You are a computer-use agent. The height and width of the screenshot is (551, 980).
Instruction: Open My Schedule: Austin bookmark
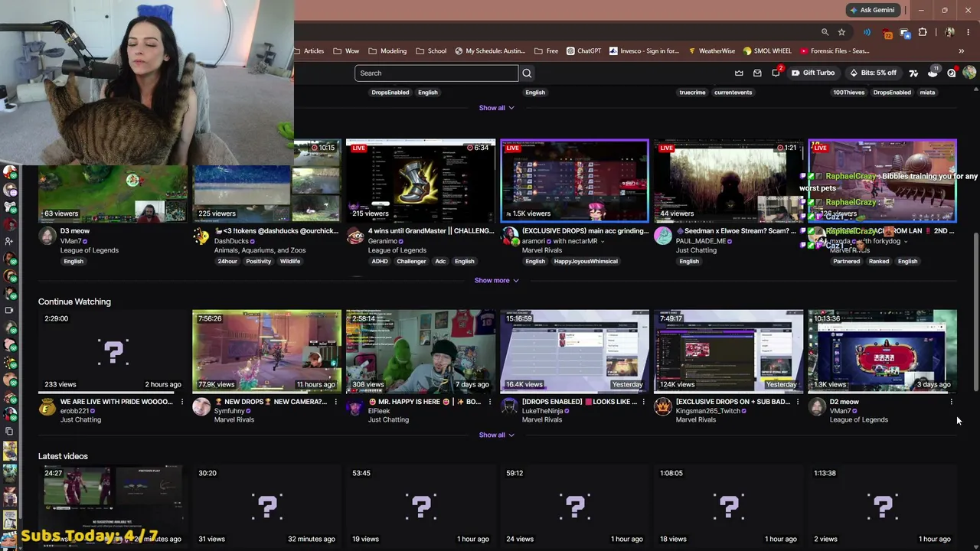click(x=490, y=51)
